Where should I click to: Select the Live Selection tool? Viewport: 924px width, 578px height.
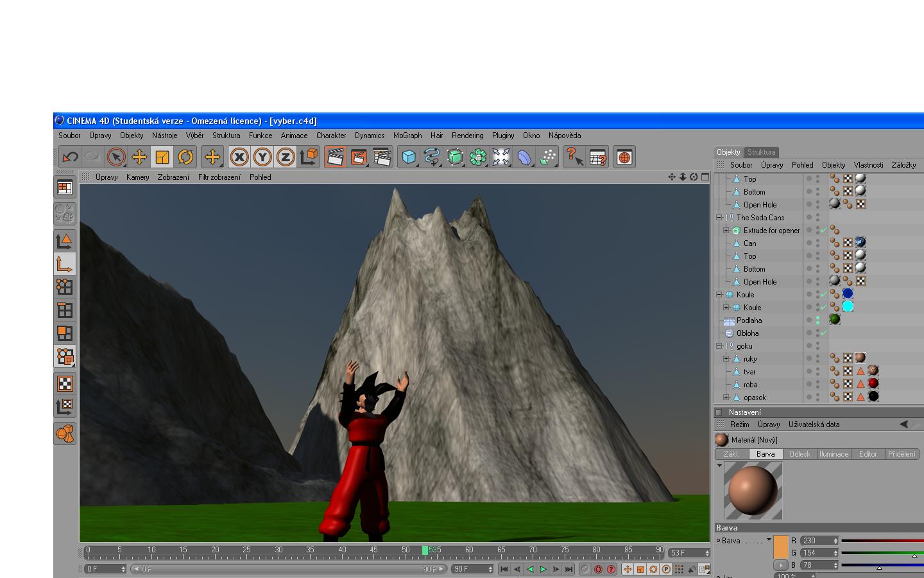click(x=116, y=157)
